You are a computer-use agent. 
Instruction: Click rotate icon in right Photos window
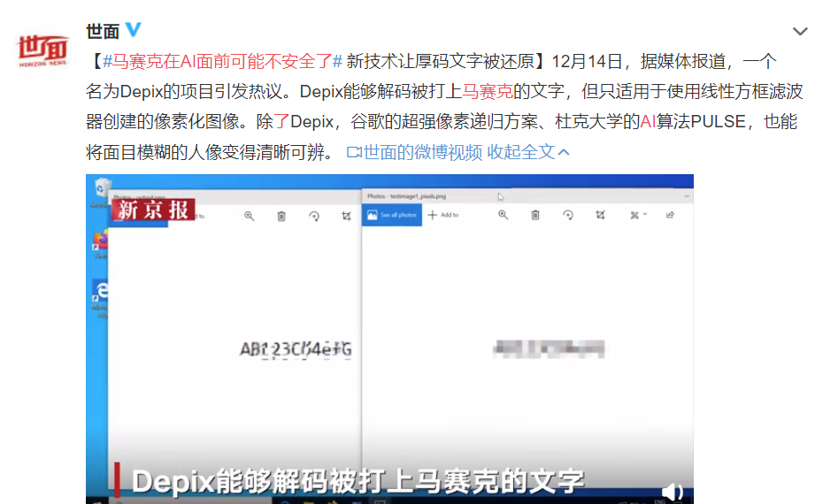pyautogui.click(x=568, y=215)
